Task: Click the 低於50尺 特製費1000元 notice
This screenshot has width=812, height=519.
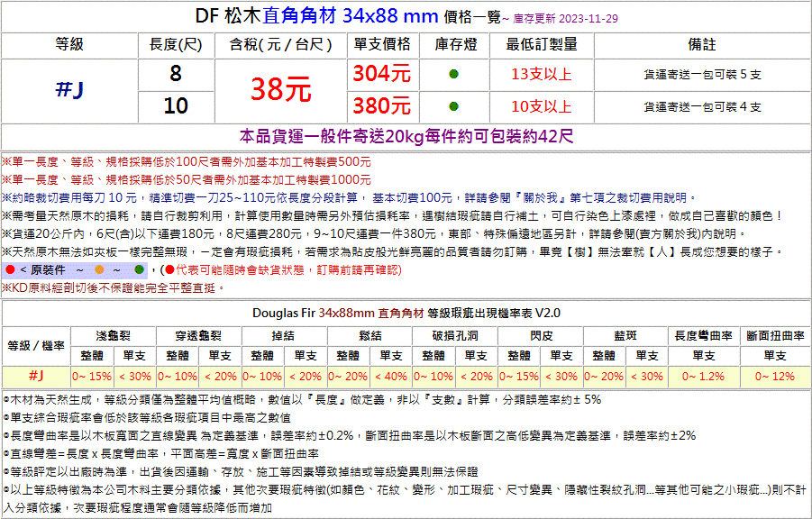Action: (x=187, y=180)
